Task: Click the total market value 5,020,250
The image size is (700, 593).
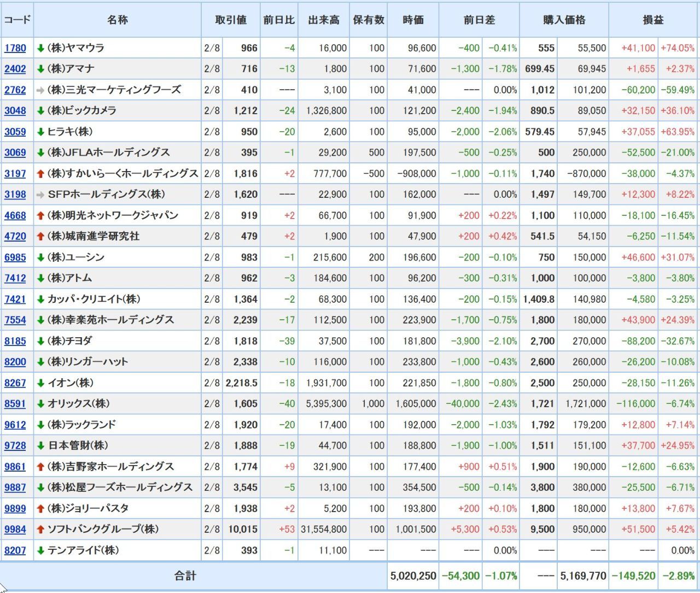Action: pos(413,576)
